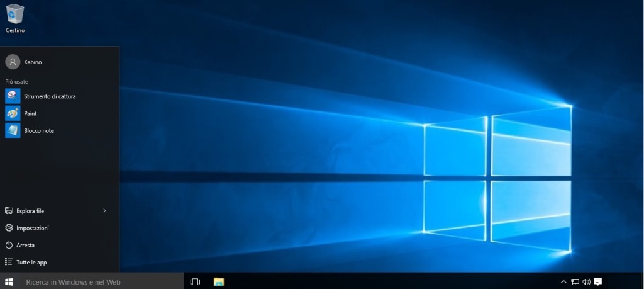This screenshot has width=644, height=289.
Task: Open the Paint app icon
Action: click(13, 113)
